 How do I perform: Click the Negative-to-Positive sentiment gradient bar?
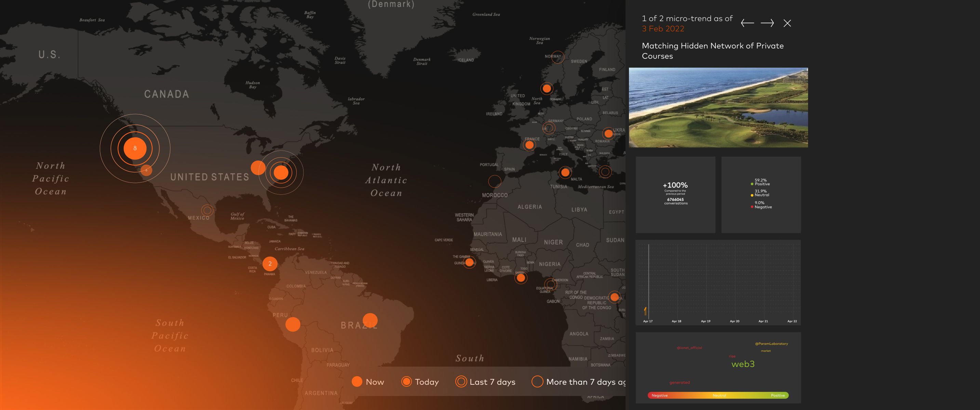tap(718, 396)
